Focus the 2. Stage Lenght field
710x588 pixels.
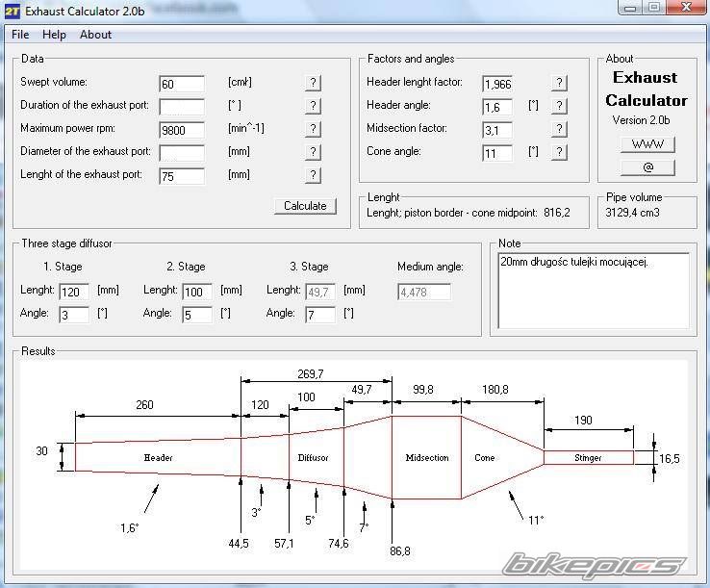pyautogui.click(x=197, y=293)
